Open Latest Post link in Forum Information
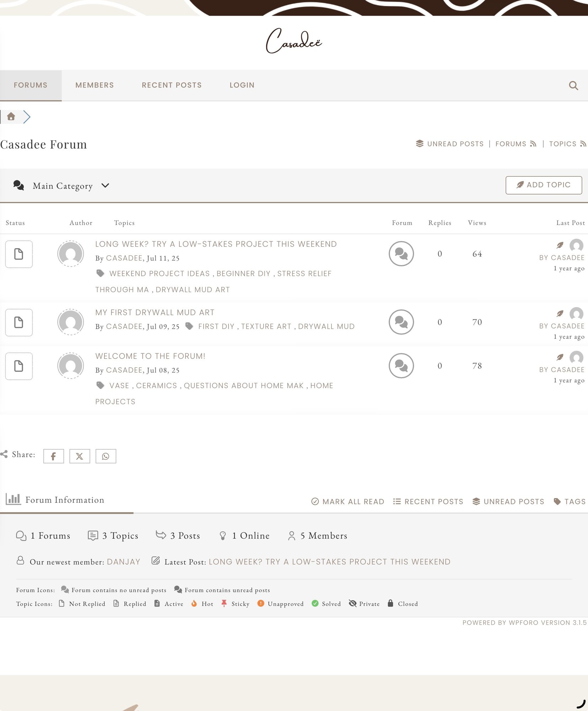588x711 pixels. [x=329, y=562]
